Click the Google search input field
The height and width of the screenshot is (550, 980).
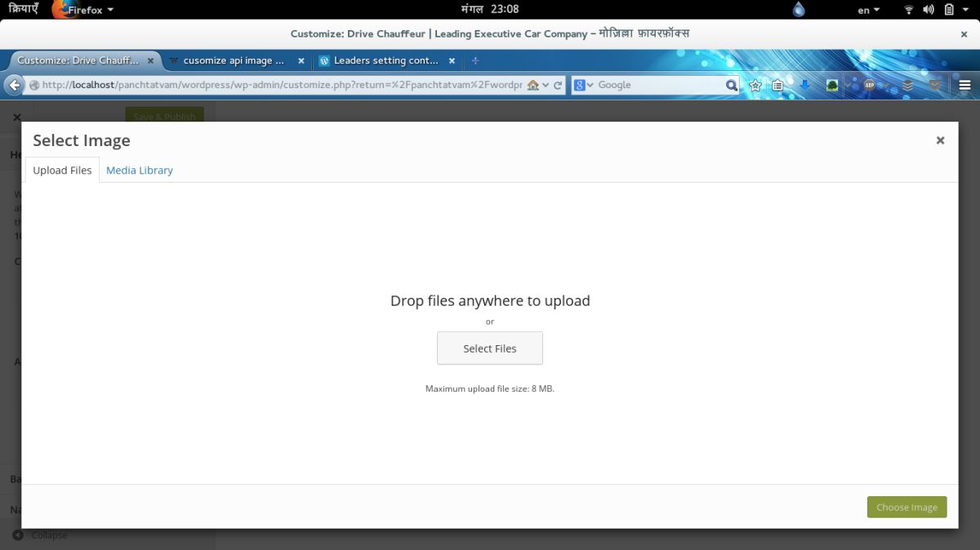(660, 85)
